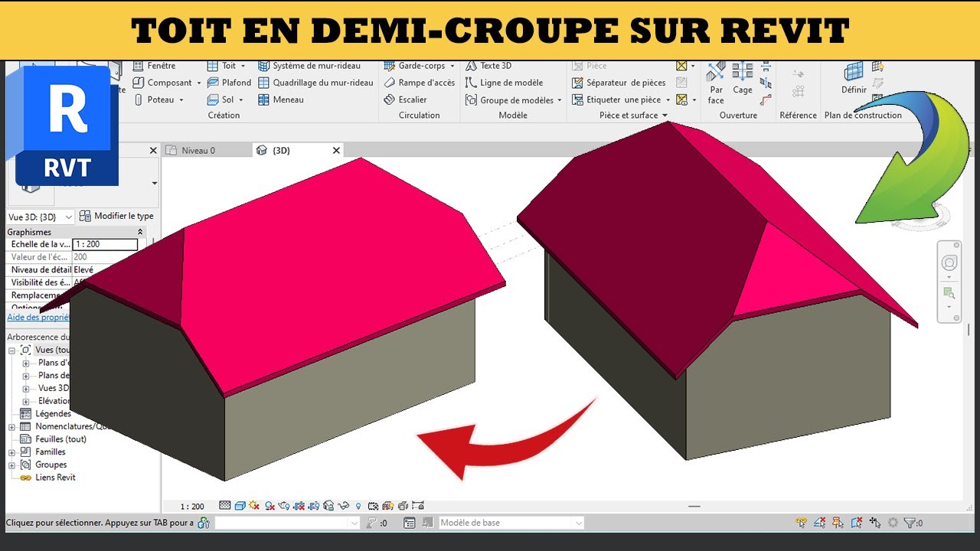The image size is (980, 551).
Task: Close the Properties palette
Action: pyautogui.click(x=153, y=151)
